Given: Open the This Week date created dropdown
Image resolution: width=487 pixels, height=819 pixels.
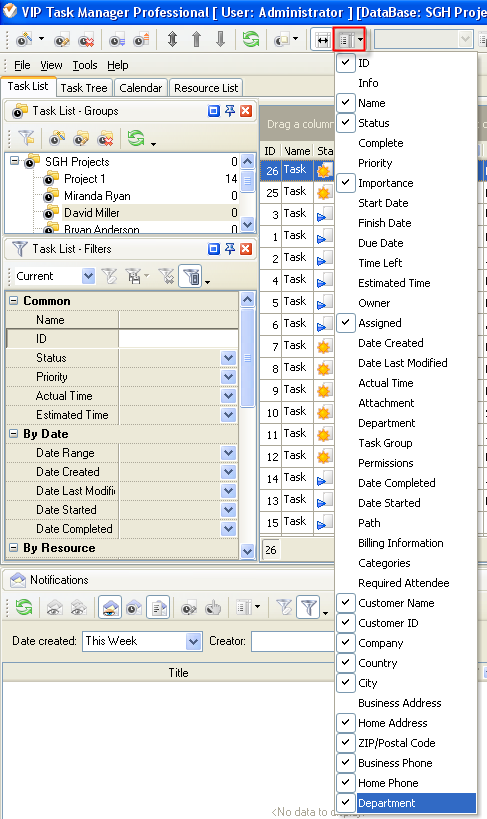Looking at the screenshot, I should click(193, 641).
